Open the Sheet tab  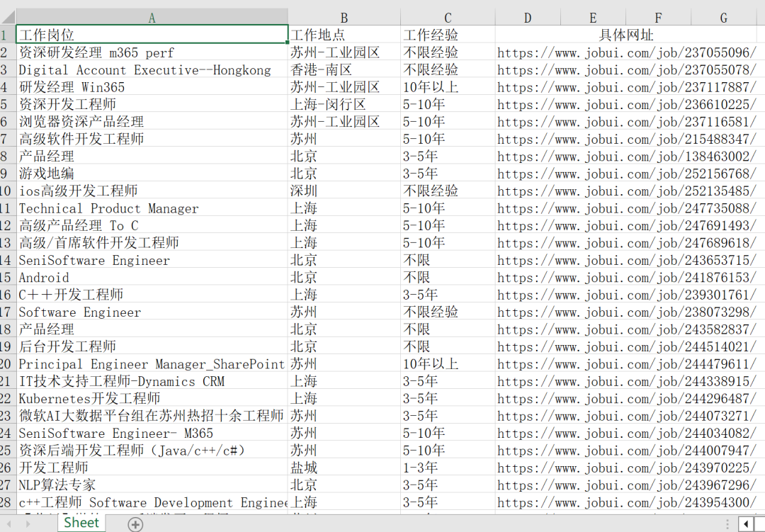pos(81,523)
